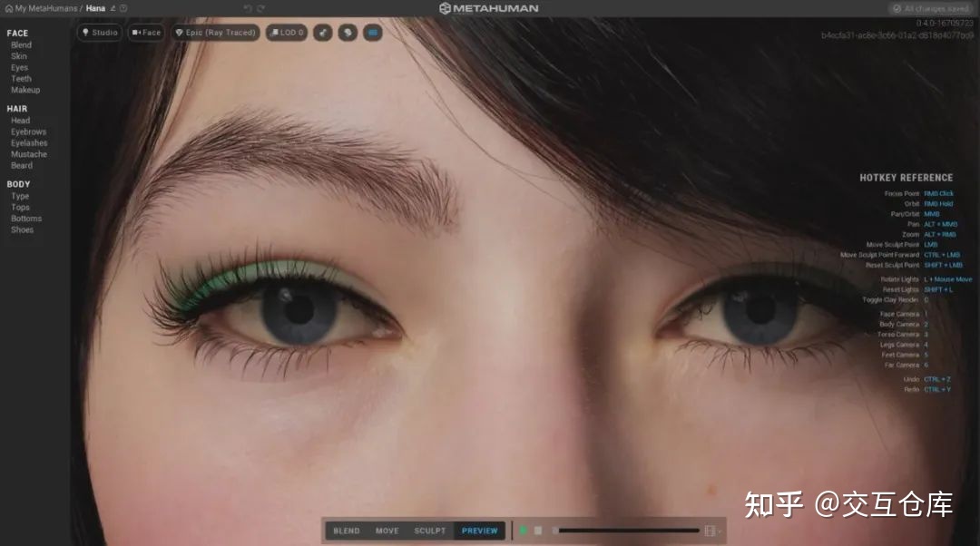Select Teeth under Face
980x546 pixels.
pyautogui.click(x=21, y=79)
